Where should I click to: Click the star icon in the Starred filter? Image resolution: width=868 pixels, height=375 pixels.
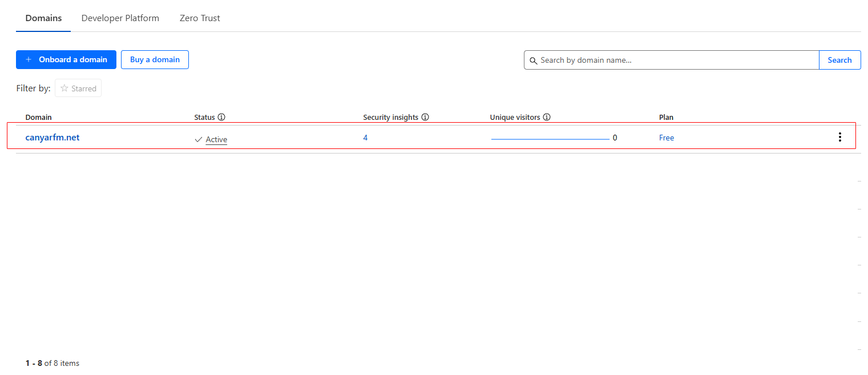coord(64,88)
